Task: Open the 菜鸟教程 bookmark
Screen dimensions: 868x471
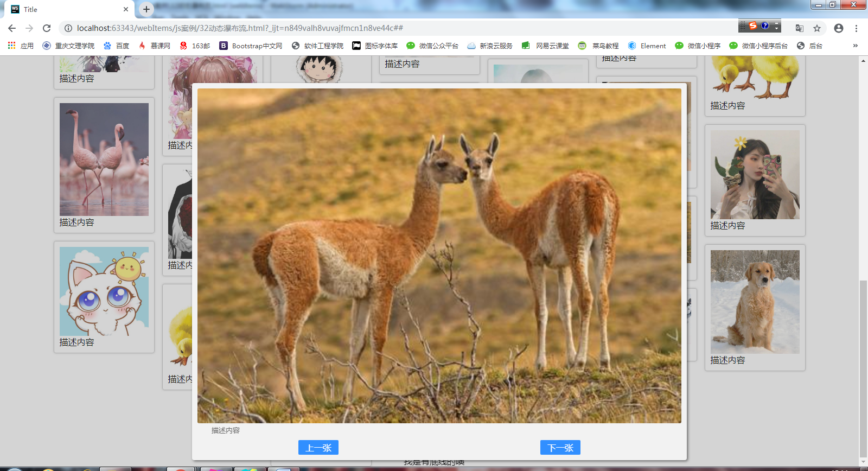Action: pyautogui.click(x=598, y=46)
